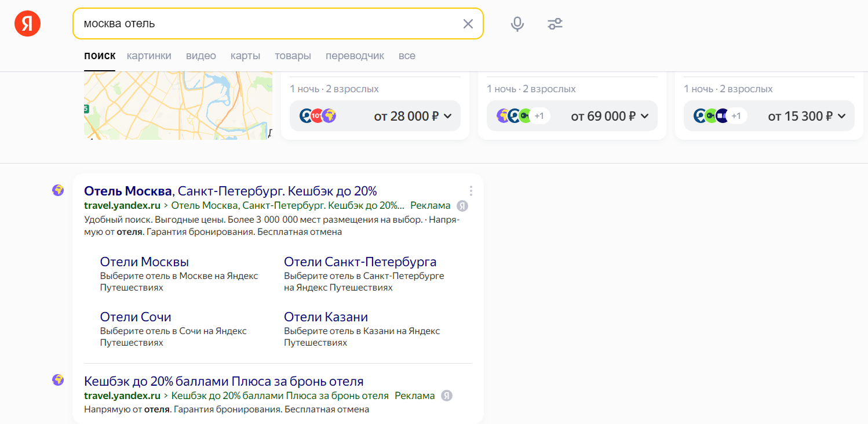Image resolution: width=868 pixels, height=424 pixels.
Task: Click the "1 ночь · 2 взрослых" text above 69 000 ₽
Action: [531, 89]
